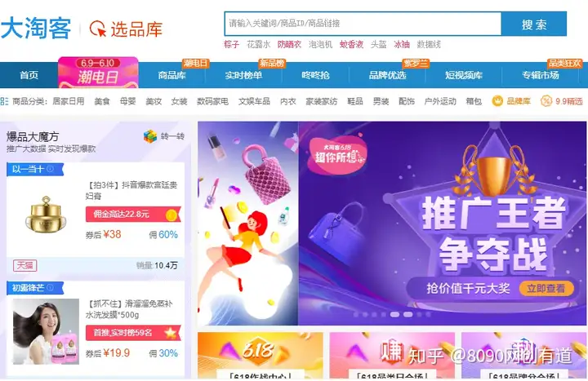
Task: Select the 数码家电 category link
Action: 212,101
